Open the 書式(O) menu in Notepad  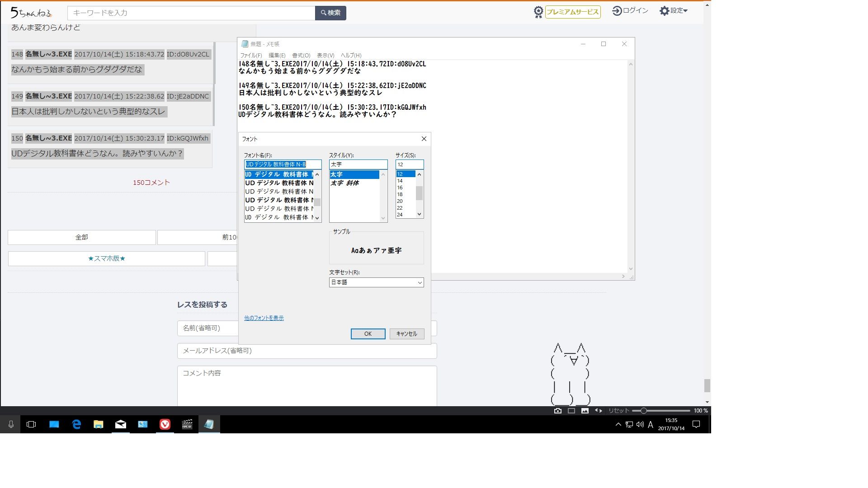pyautogui.click(x=301, y=55)
